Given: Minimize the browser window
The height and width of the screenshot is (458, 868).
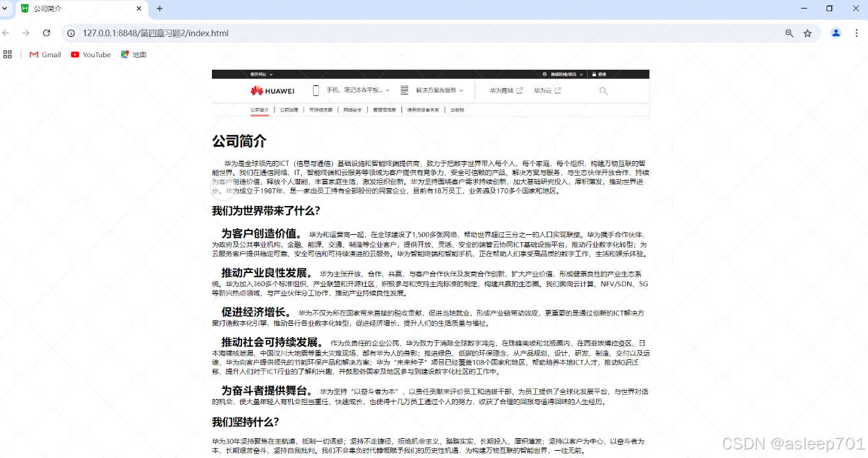Looking at the screenshot, I should (x=804, y=9).
